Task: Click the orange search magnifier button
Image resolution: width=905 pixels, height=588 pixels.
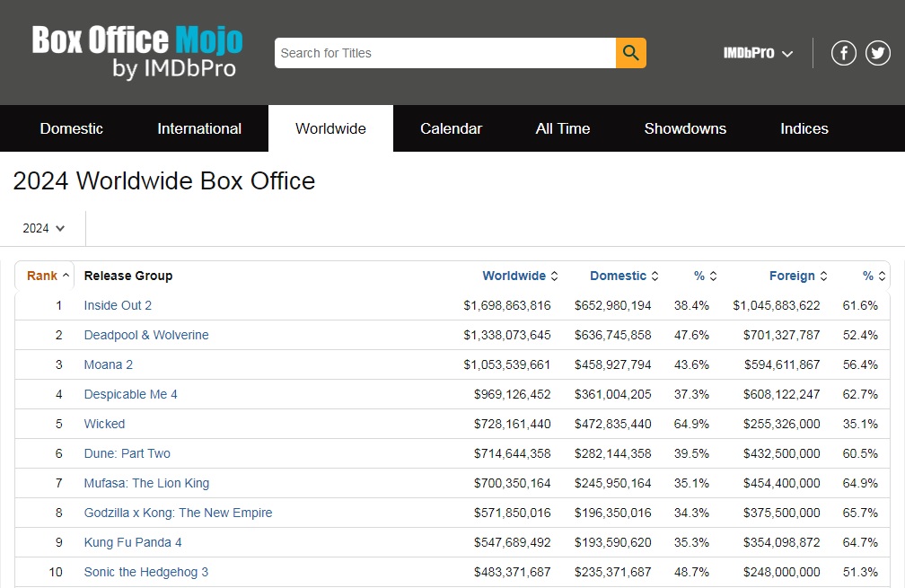Action: [x=631, y=53]
